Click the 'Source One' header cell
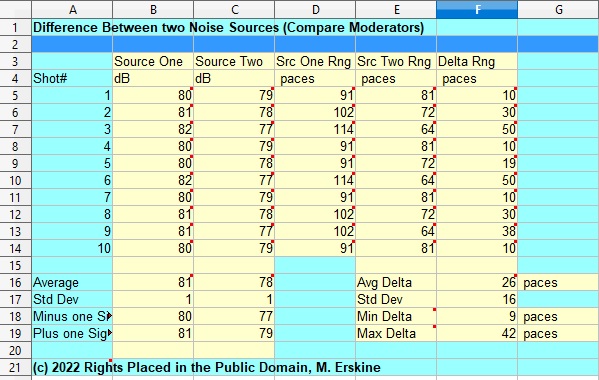Image resolution: width=599 pixels, height=380 pixels. click(x=153, y=61)
